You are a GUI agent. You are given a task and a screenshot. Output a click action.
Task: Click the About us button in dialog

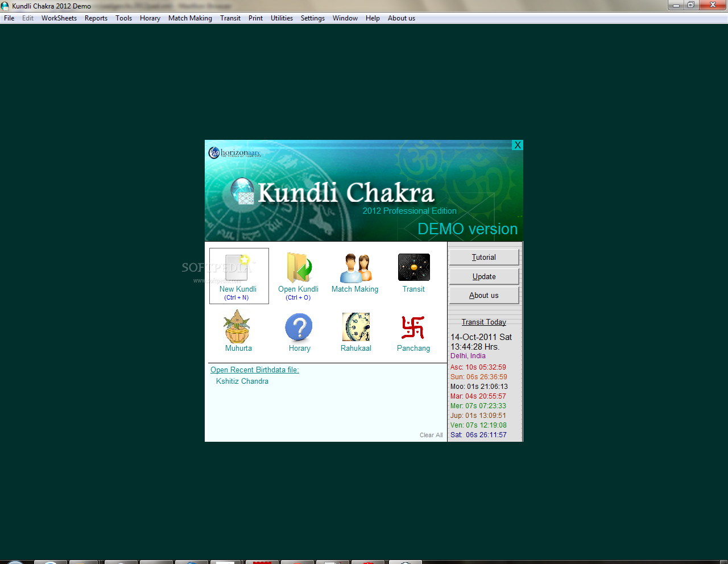tap(484, 295)
